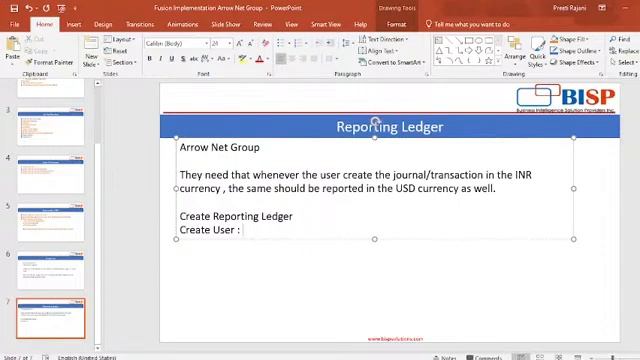Open Section dropdown in Slides group

121,62
